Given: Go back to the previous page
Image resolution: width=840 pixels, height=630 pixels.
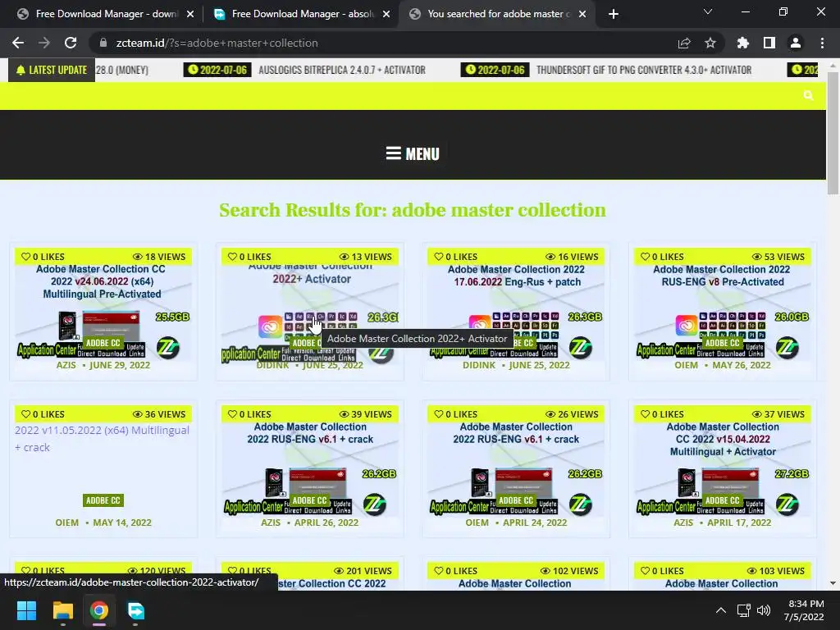Looking at the screenshot, I should tap(18, 43).
